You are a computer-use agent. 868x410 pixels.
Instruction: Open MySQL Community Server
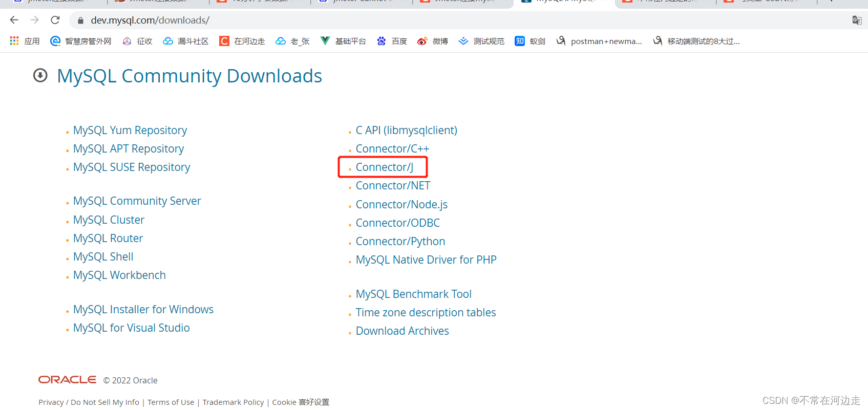[x=137, y=201]
